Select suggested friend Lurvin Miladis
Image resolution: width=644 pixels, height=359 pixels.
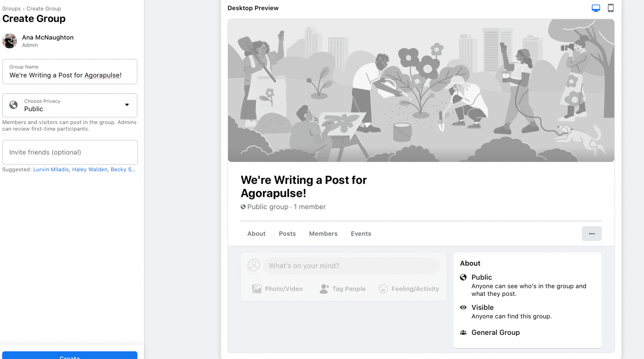(x=51, y=170)
